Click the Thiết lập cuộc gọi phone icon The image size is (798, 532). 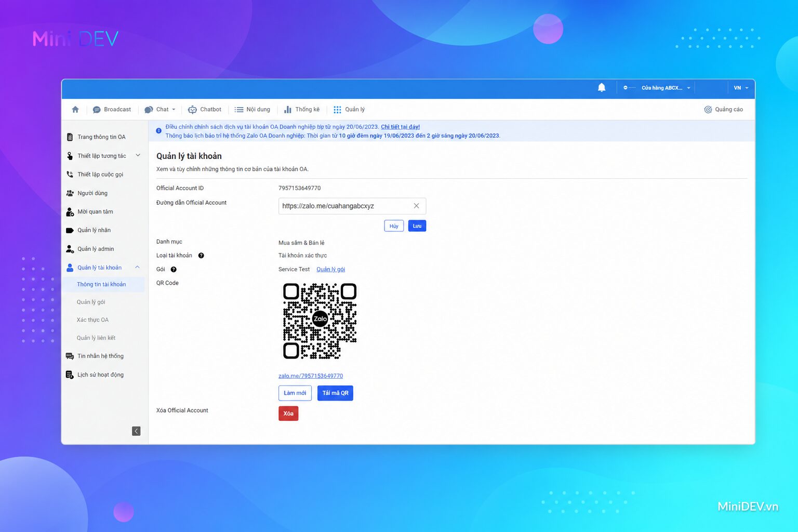click(x=70, y=175)
